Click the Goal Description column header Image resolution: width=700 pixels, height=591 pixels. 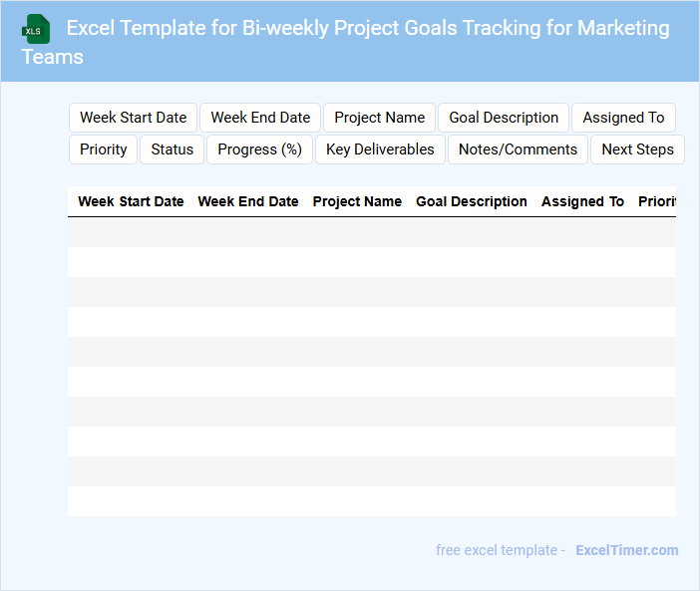pos(472,201)
